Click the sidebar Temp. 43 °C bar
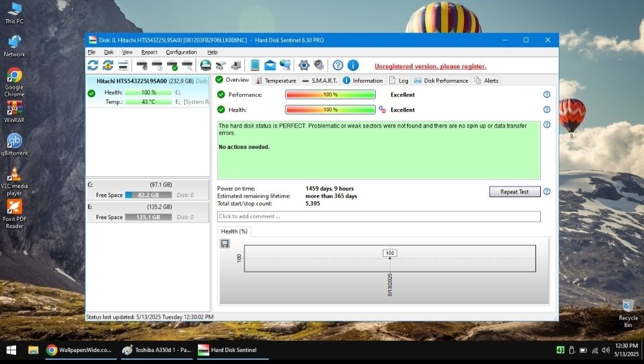644x364 pixels. coord(148,102)
